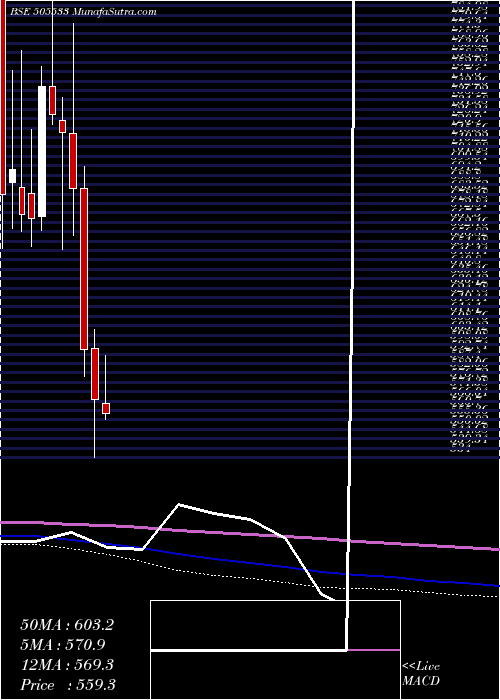The image size is (500, 700).
Task: Click the 12MA : 569.3 value
Action: coord(67,665)
